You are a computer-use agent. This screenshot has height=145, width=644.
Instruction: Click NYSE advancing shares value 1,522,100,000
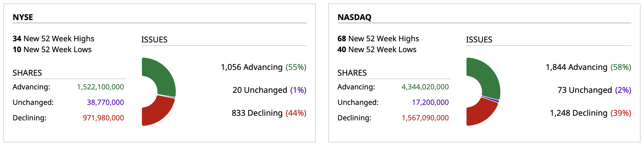pyautogui.click(x=100, y=87)
